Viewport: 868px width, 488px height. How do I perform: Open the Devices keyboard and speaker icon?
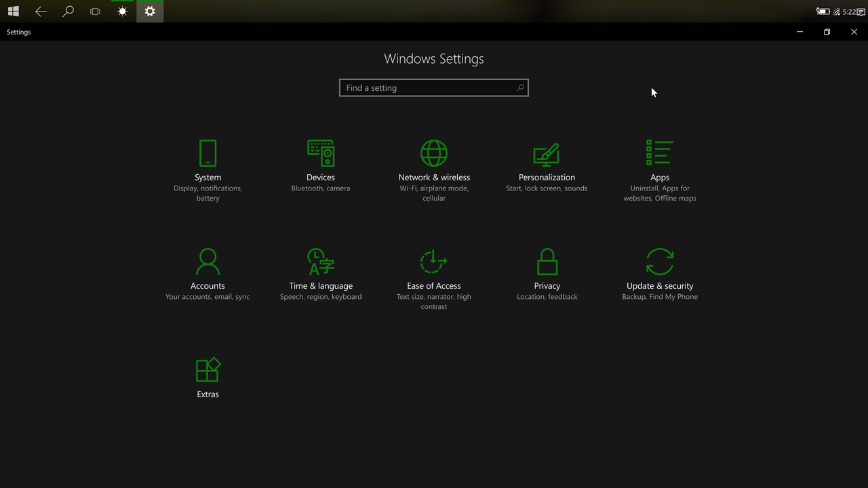point(321,153)
